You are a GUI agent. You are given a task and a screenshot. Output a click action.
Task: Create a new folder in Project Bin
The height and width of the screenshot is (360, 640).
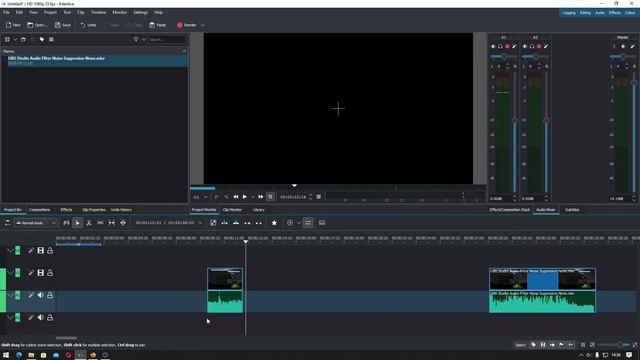tap(23, 40)
